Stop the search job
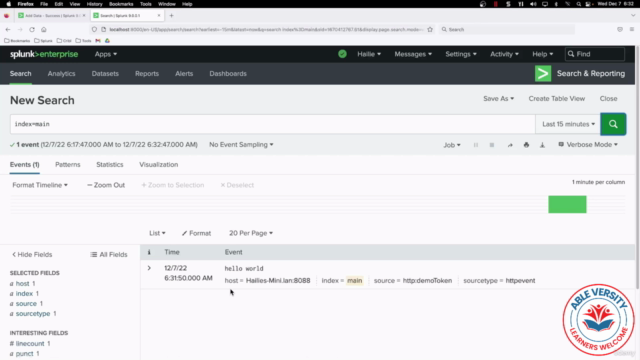 point(492,145)
